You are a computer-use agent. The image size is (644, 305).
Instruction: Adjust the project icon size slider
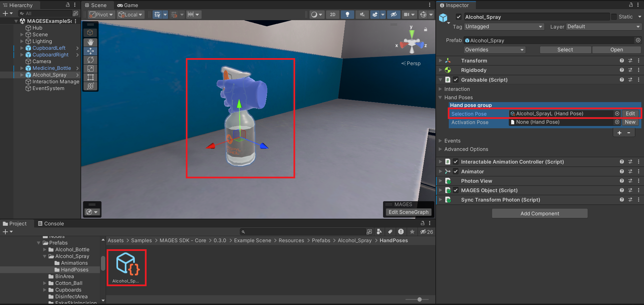419,299
